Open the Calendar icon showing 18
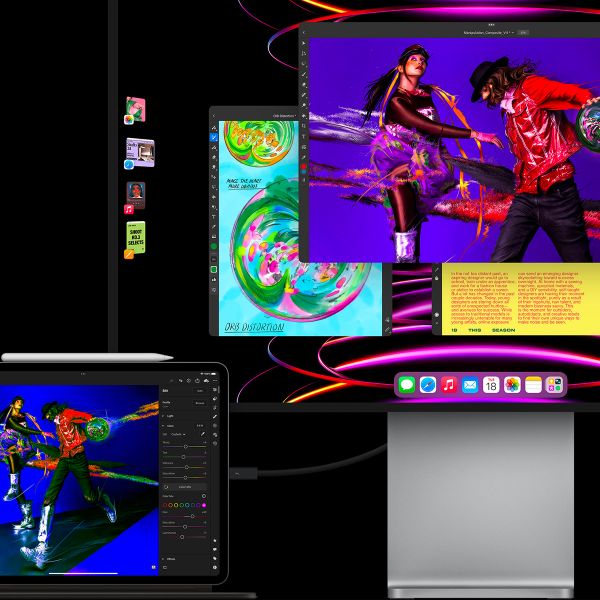The width and height of the screenshot is (600, 600). [491, 385]
